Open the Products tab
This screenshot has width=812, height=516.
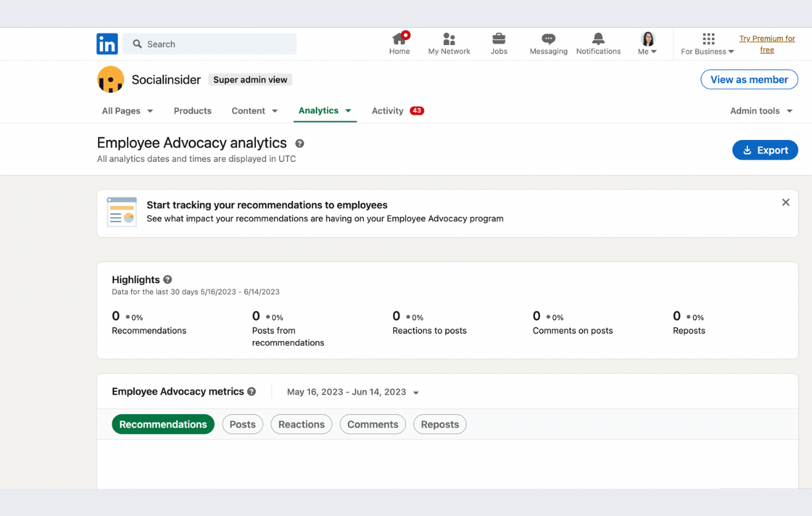pyautogui.click(x=193, y=111)
